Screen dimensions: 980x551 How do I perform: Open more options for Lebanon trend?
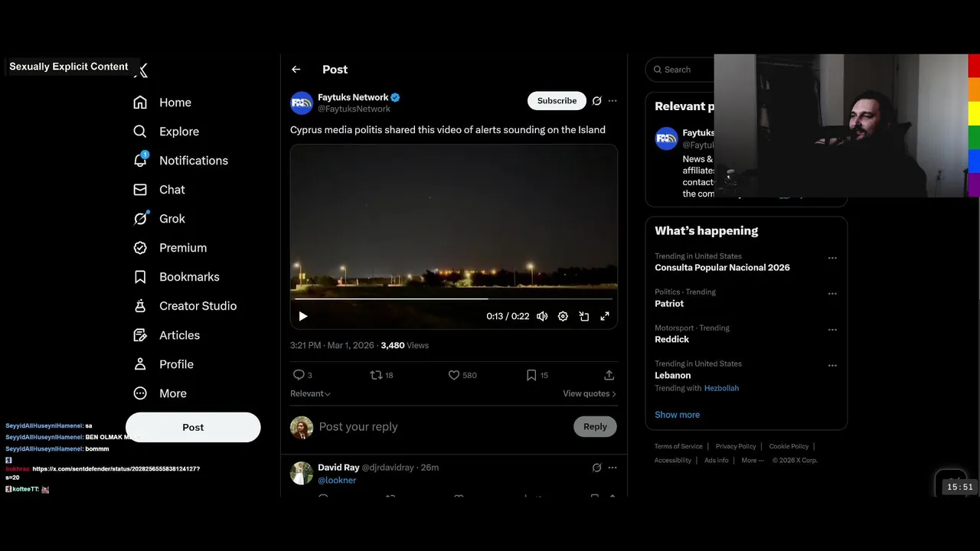pos(832,366)
